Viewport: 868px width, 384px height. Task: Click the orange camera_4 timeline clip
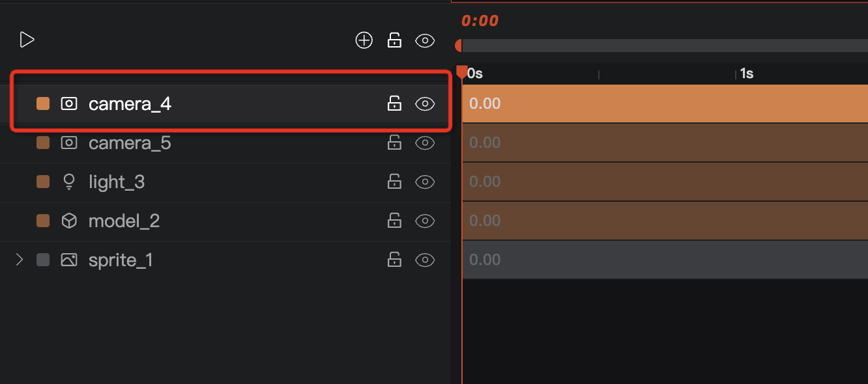pos(665,103)
